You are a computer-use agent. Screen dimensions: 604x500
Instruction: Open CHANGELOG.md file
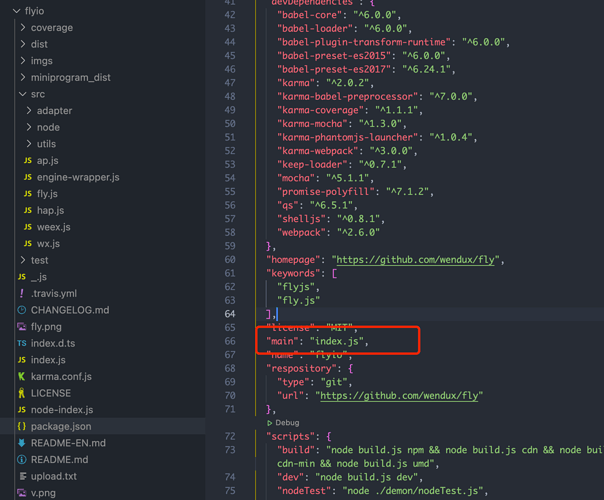(x=70, y=310)
